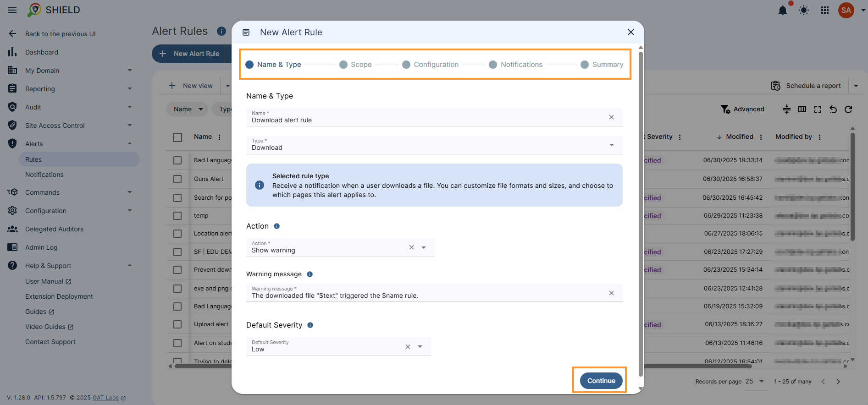Expand the Reporting sidebar section

(x=129, y=89)
